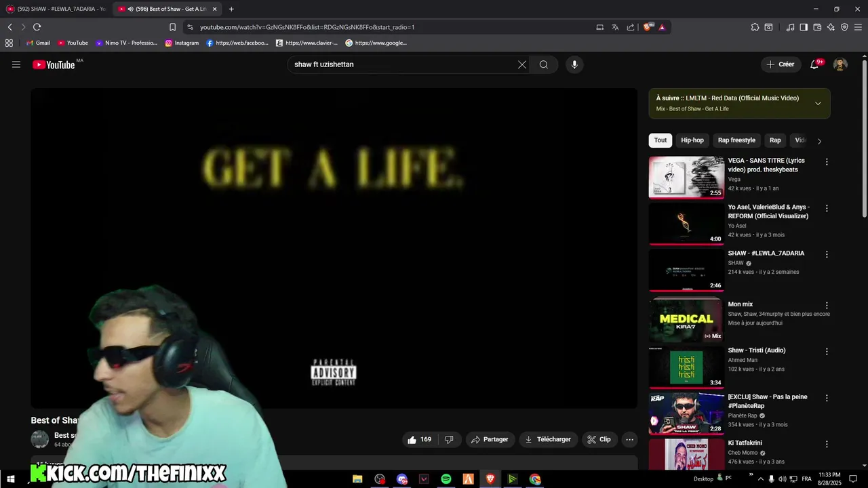Bookmark this page icon
Viewport: 868px width, 488px height.
pos(172,27)
